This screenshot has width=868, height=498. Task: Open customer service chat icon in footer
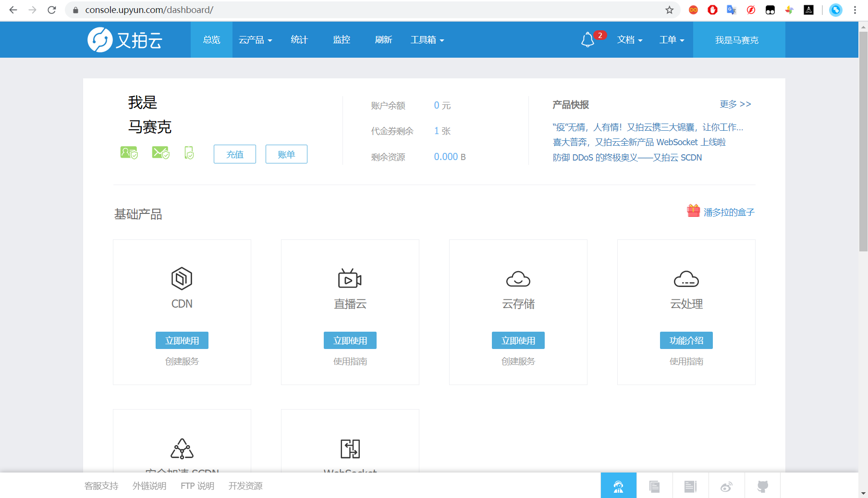pos(619,486)
